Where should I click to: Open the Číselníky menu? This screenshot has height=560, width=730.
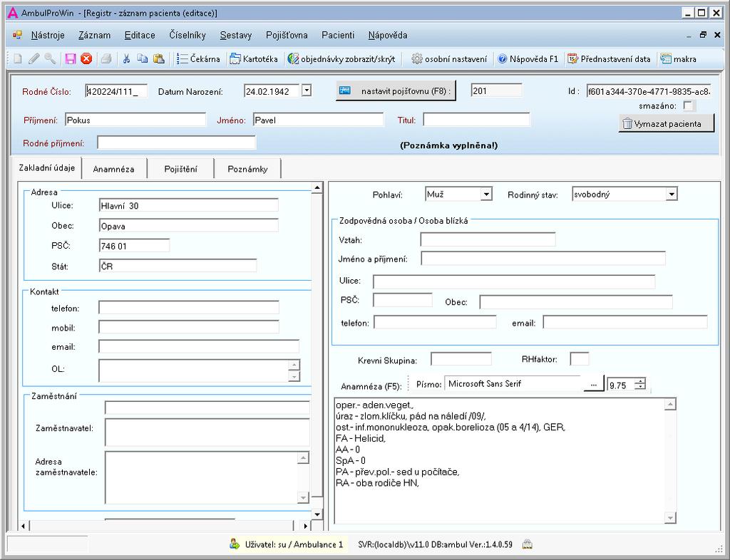click(x=187, y=36)
